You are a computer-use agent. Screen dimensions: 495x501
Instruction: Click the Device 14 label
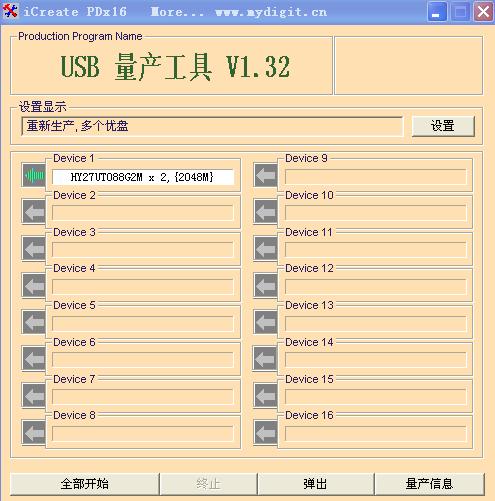[x=309, y=342]
